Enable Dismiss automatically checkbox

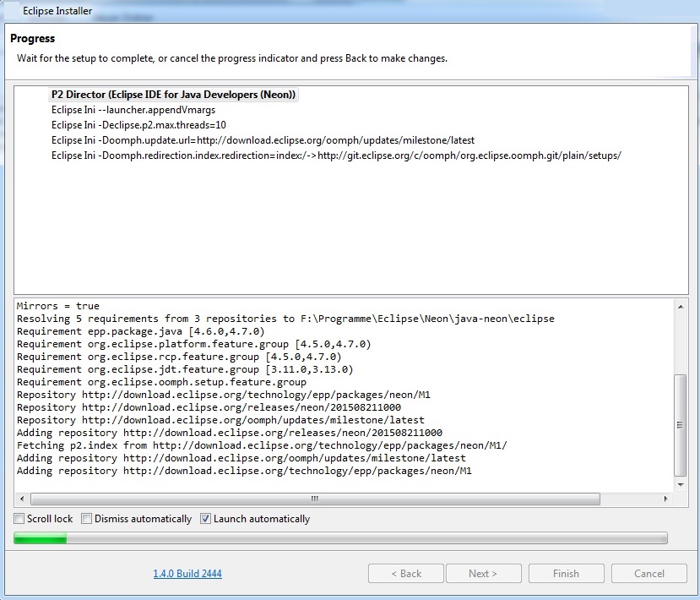pos(87,519)
